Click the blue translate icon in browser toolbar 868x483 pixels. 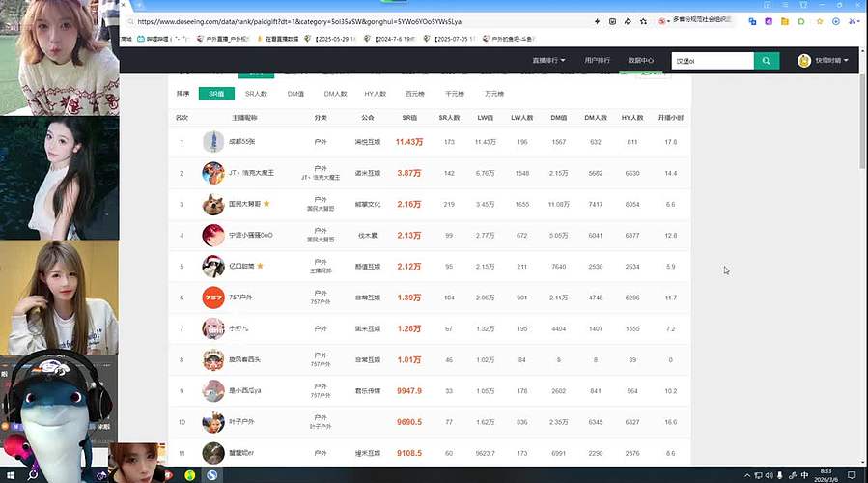tap(752, 21)
